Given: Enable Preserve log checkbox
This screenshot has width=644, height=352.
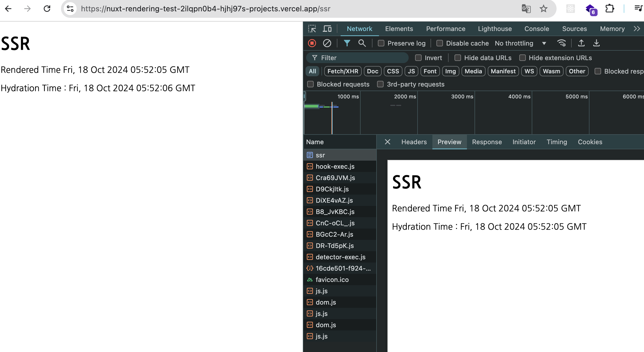Looking at the screenshot, I should [x=381, y=43].
